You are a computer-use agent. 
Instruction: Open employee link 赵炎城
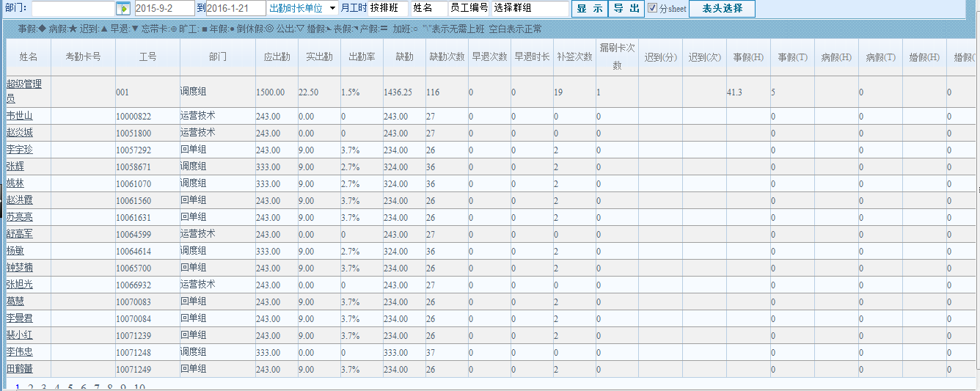(19, 133)
